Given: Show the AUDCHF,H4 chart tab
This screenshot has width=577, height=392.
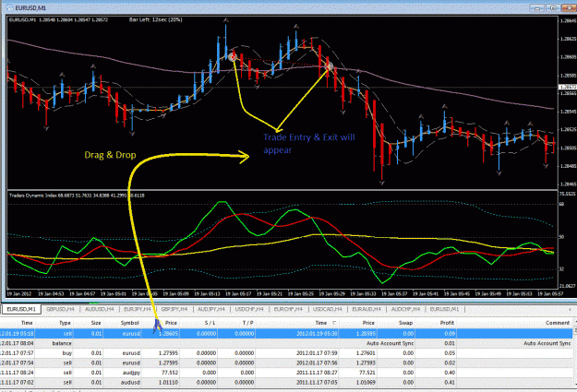Looking at the screenshot, I should [x=405, y=309].
